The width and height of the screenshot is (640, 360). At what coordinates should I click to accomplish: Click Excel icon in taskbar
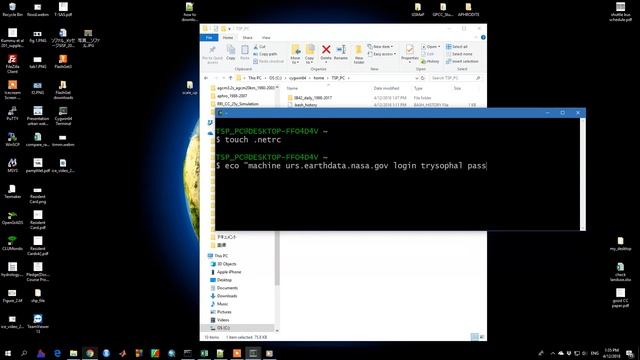[204, 353]
